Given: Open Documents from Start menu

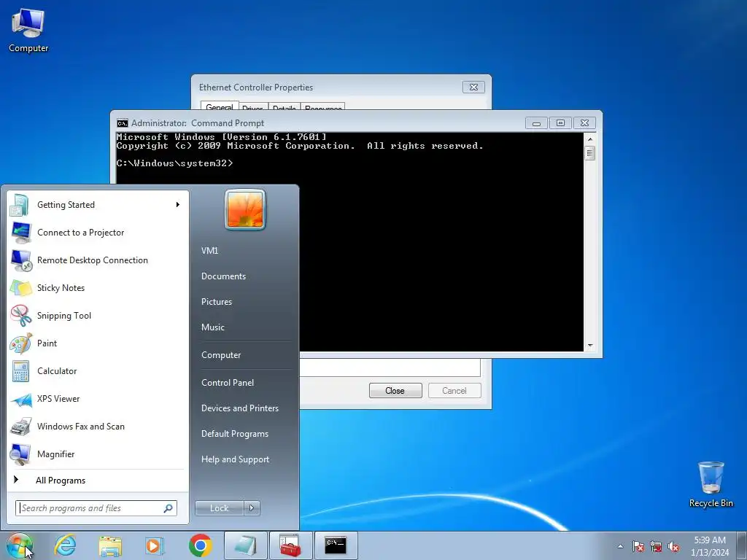Looking at the screenshot, I should 223,276.
